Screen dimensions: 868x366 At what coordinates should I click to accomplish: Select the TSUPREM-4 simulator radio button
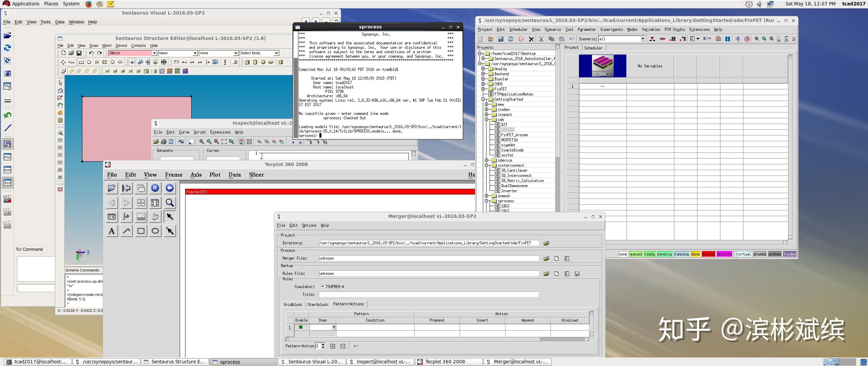click(322, 287)
